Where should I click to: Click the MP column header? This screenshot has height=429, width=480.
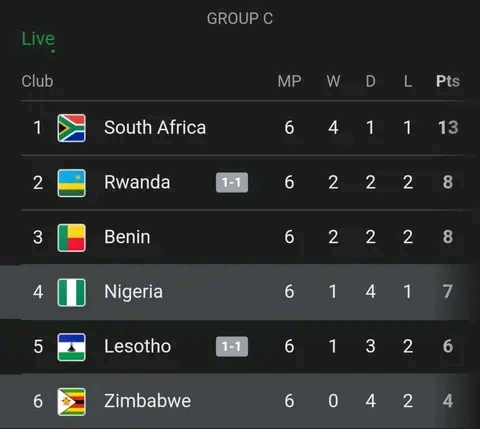[x=289, y=81]
